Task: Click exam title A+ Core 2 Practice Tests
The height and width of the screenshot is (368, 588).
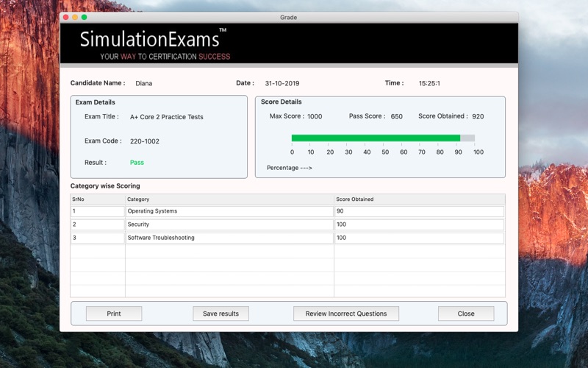Action: point(167,117)
